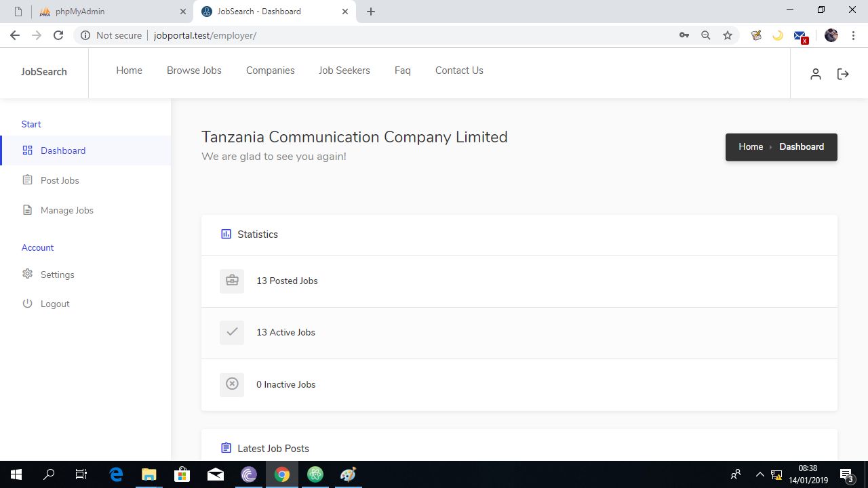Image resolution: width=868 pixels, height=488 pixels.
Task: Show hidden icons in the system tray
Action: 759,474
